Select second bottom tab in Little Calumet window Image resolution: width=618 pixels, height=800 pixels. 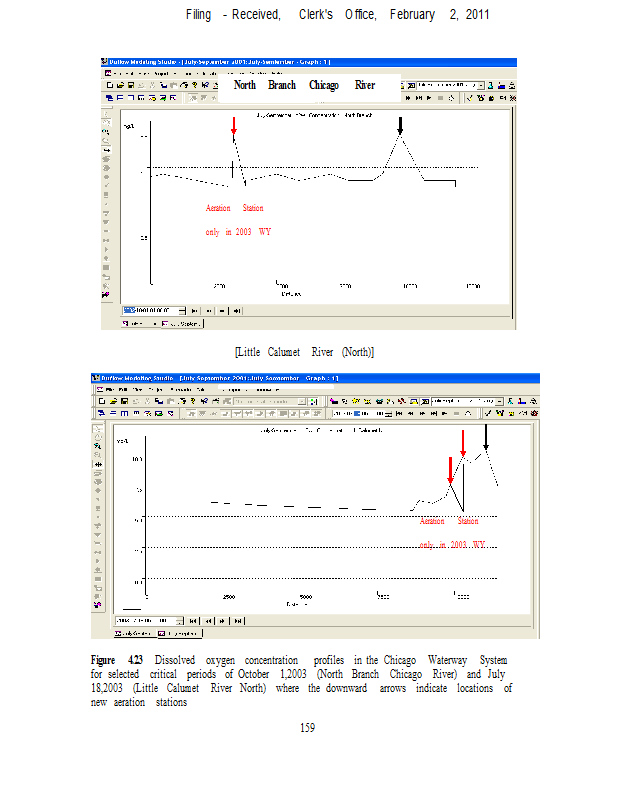[180, 633]
